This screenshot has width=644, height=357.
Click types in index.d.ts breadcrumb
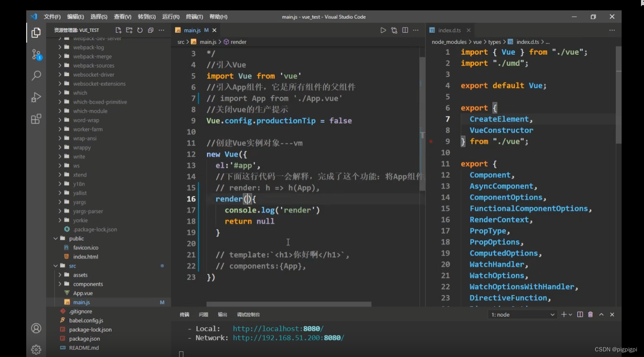point(494,42)
